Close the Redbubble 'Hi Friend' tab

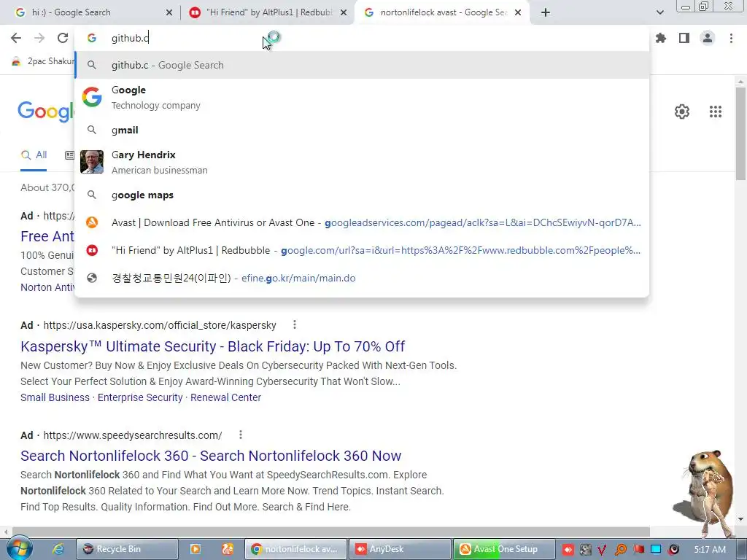tap(344, 13)
